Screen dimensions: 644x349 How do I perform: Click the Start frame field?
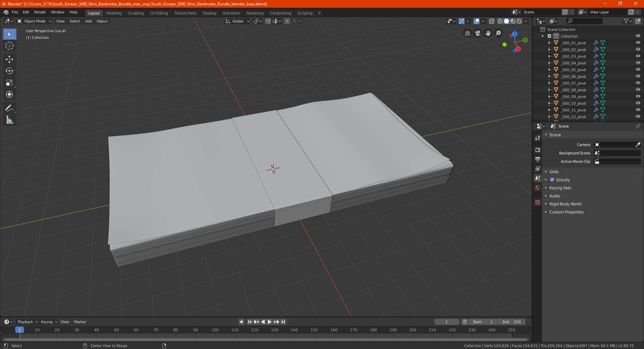tap(483, 322)
